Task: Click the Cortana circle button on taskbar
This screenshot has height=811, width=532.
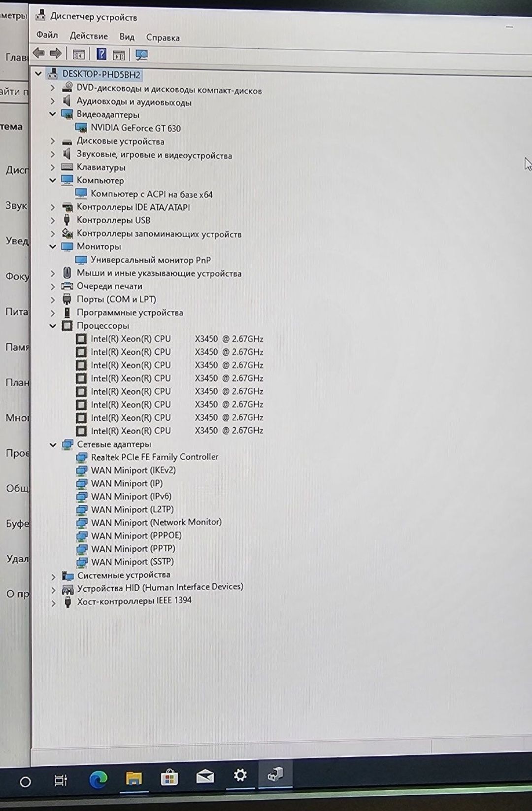Action: tap(25, 782)
